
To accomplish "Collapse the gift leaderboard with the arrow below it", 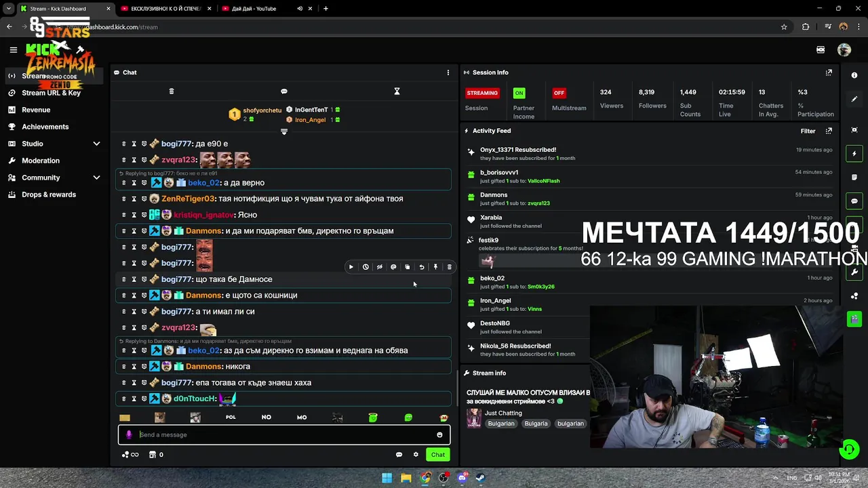I will [284, 131].
